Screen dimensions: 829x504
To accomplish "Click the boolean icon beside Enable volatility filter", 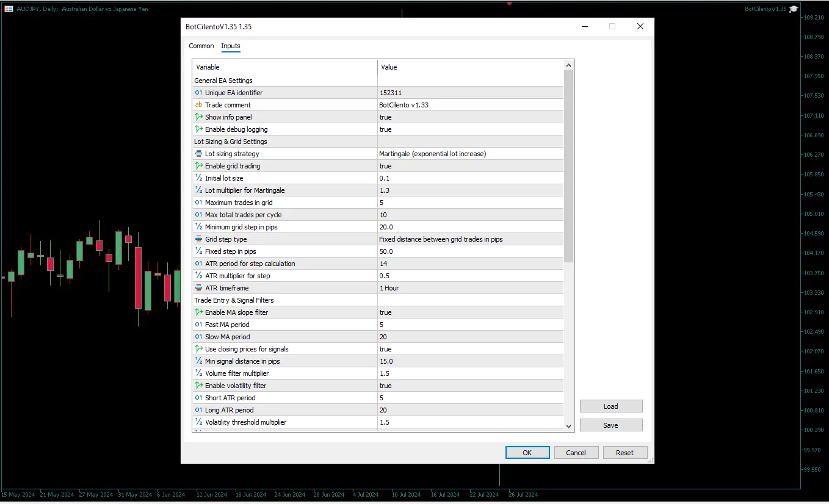I will tap(198, 386).
